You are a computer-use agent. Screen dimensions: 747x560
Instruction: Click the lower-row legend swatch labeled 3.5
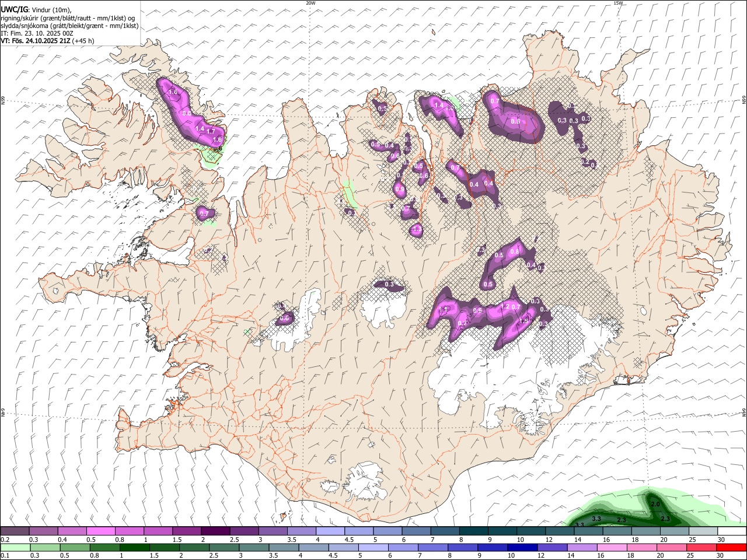[284, 548]
